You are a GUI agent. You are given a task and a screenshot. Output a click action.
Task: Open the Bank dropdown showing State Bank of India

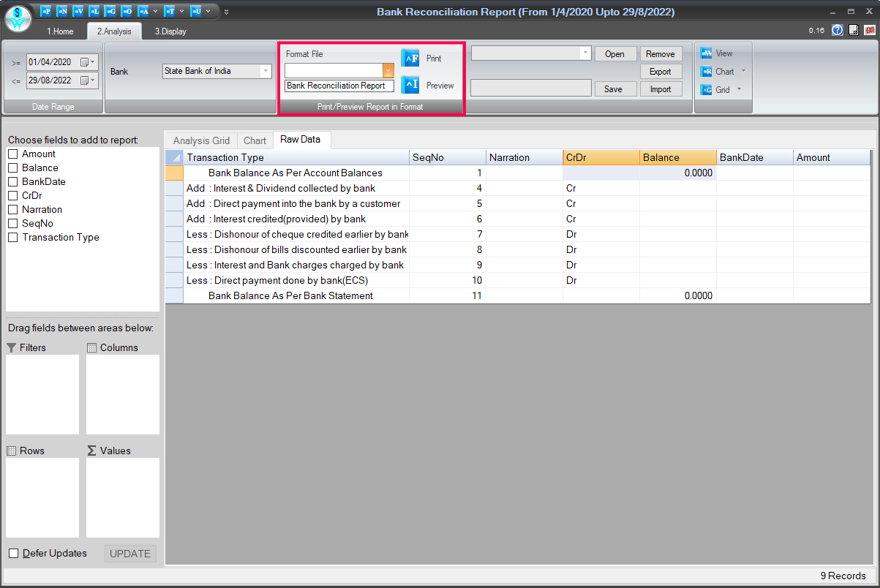[265, 71]
